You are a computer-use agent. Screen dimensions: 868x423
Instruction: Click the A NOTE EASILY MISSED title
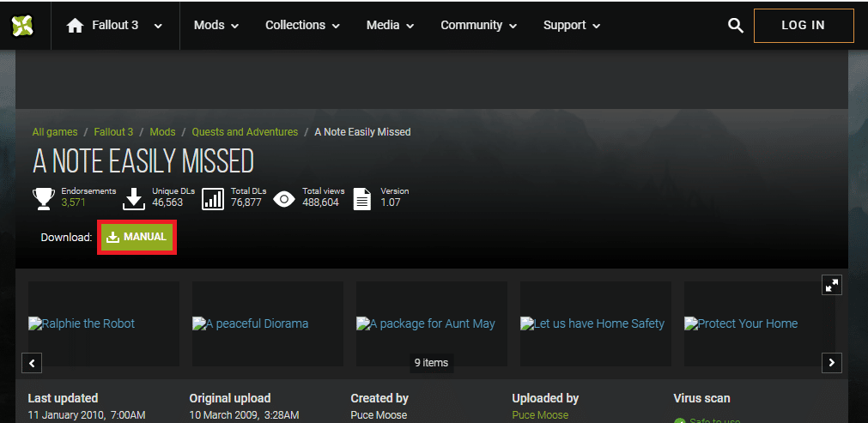pyautogui.click(x=143, y=161)
